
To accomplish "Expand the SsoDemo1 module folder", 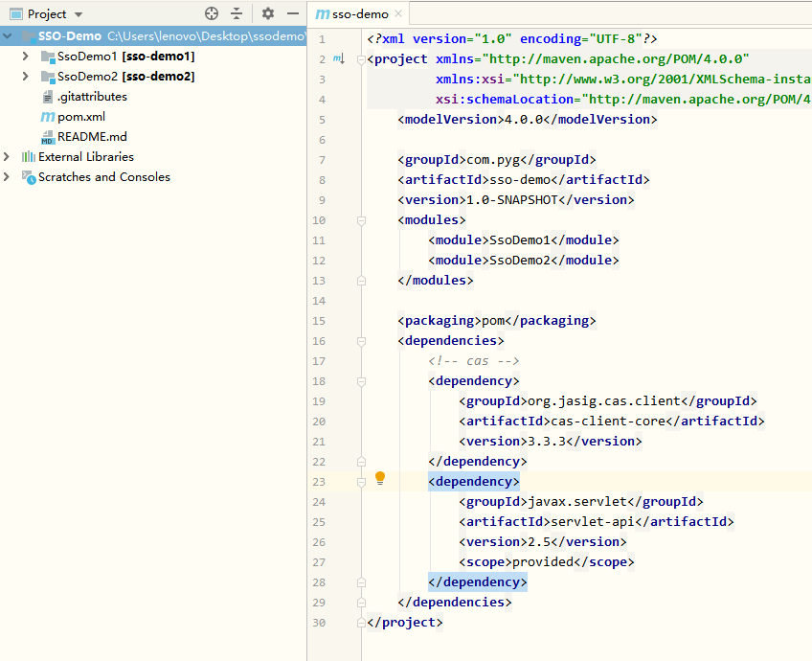I will (x=25, y=56).
